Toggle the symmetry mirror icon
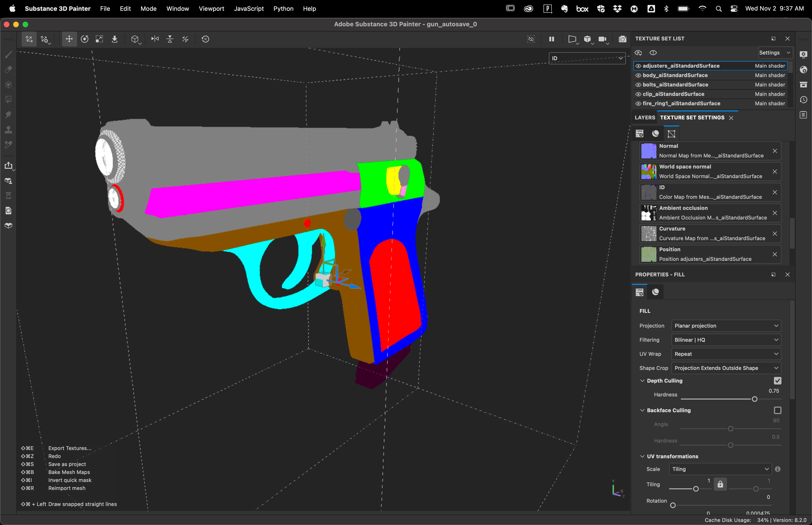Screen dimensions: 812x525 coord(155,39)
